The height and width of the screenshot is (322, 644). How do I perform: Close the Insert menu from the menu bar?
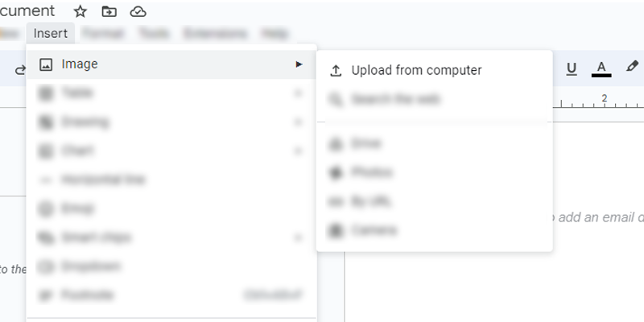pos(51,33)
